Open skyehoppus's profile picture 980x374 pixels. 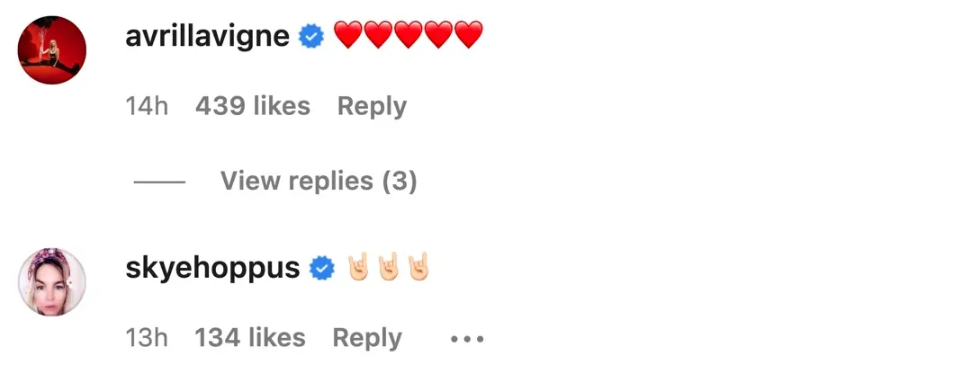point(52,282)
